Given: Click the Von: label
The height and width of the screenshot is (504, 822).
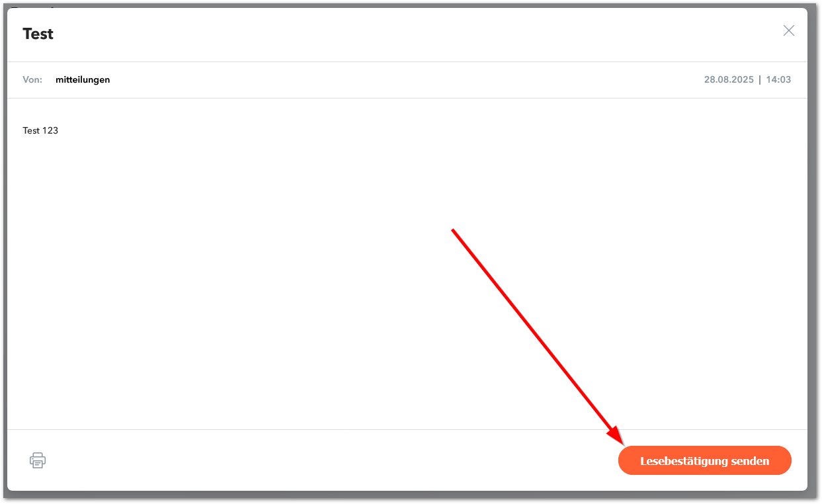Looking at the screenshot, I should [32, 79].
